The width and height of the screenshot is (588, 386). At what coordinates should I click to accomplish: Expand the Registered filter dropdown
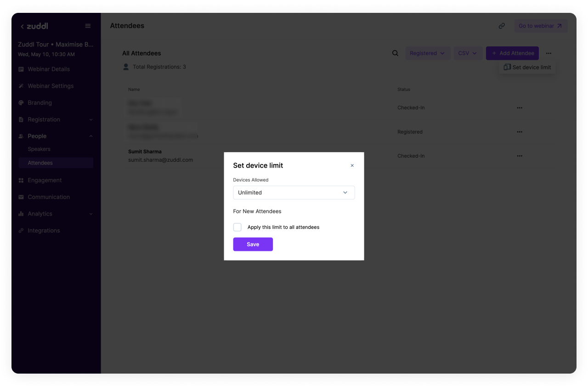click(427, 53)
